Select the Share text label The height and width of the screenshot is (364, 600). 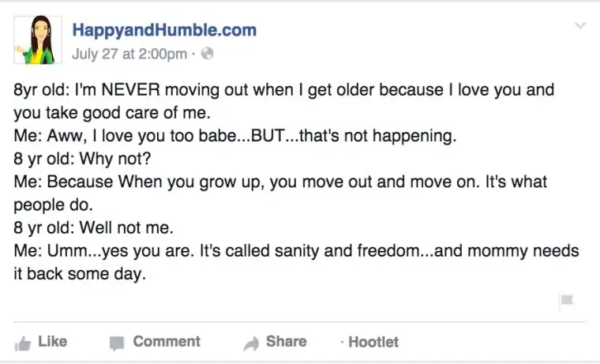click(x=287, y=341)
